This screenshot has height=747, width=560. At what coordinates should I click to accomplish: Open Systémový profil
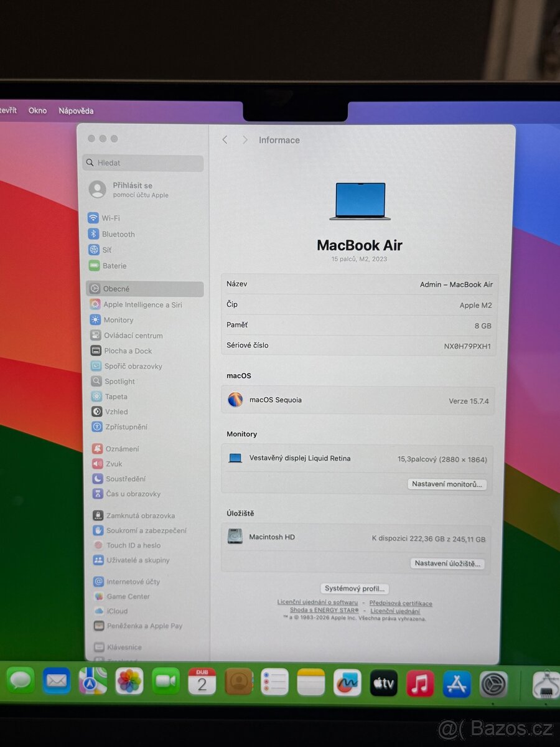[x=354, y=588]
